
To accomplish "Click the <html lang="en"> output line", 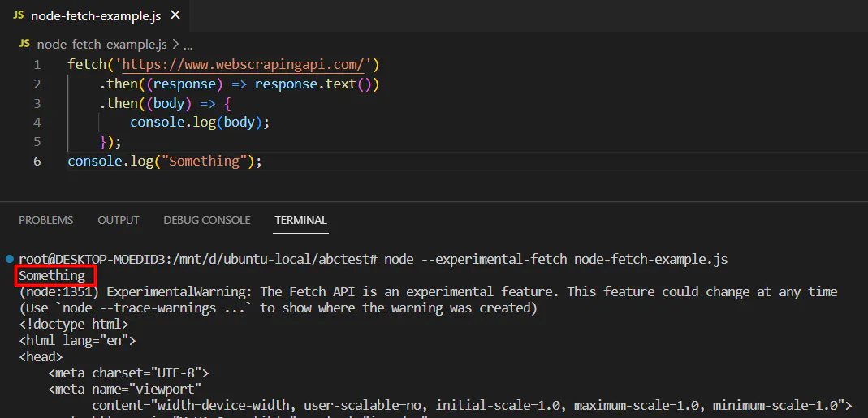I will pos(77,340).
